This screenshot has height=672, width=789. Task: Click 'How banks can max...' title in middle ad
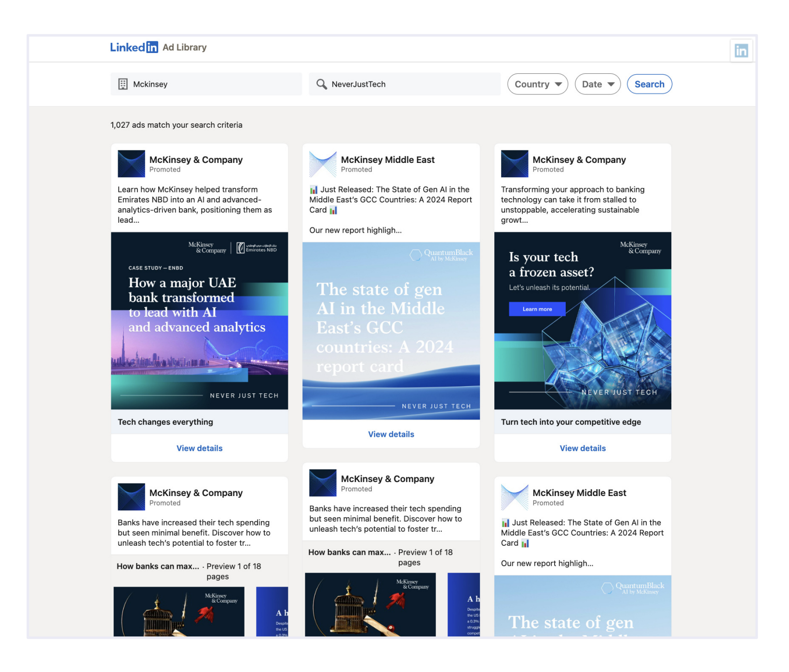click(x=350, y=552)
